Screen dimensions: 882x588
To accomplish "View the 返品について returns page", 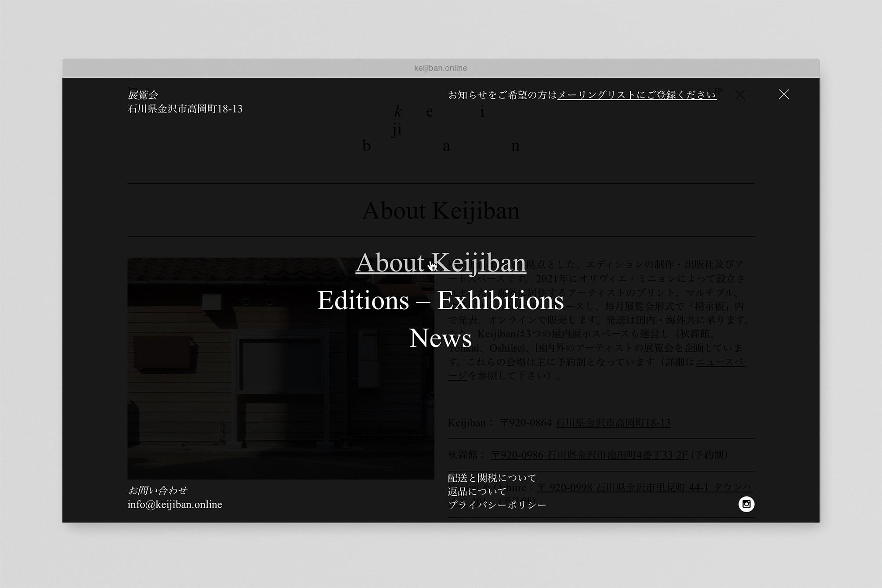I will click(477, 491).
